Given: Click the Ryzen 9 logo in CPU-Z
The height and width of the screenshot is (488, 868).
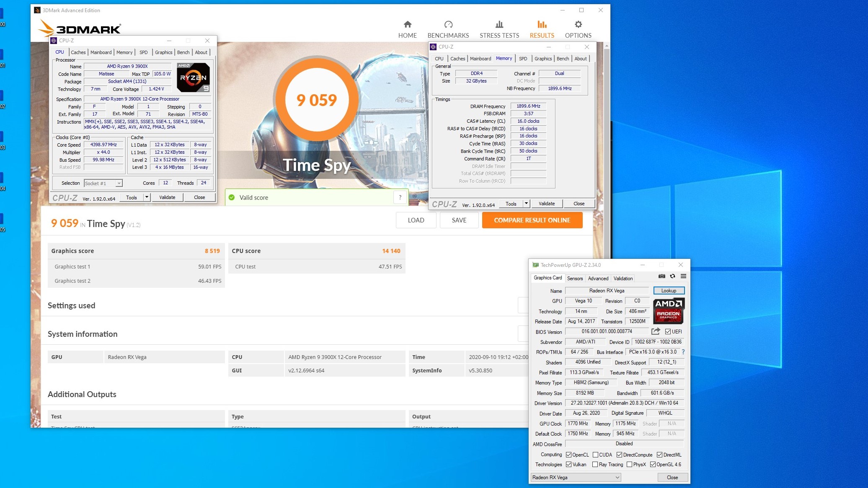Looking at the screenshot, I should tap(193, 77).
